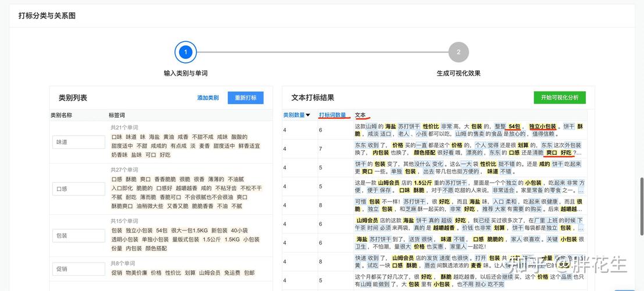This screenshot has width=644, height=291.
Task: Click step 2 circle 生成可视化效果
Action: pyautogui.click(x=459, y=52)
